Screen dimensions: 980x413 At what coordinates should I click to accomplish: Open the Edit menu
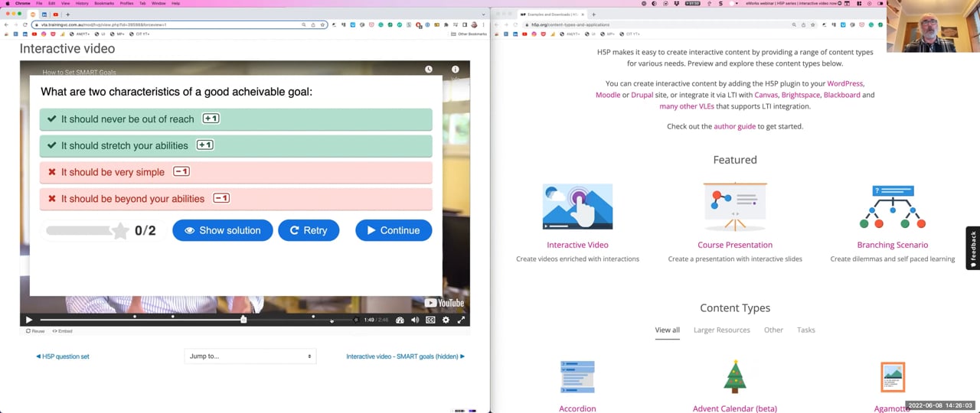(51, 3)
